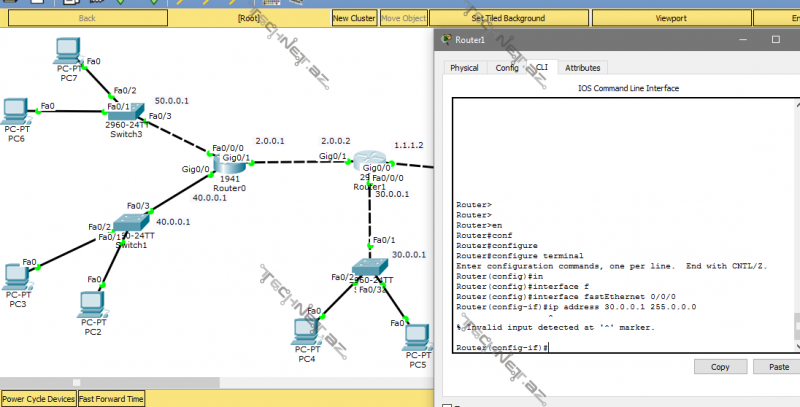Click Set Tiled Background
The image size is (800, 407).
[508, 18]
